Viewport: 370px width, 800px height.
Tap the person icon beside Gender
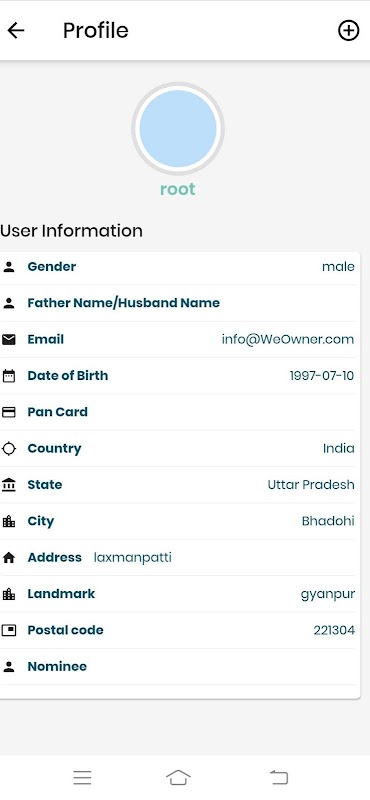click(9, 267)
